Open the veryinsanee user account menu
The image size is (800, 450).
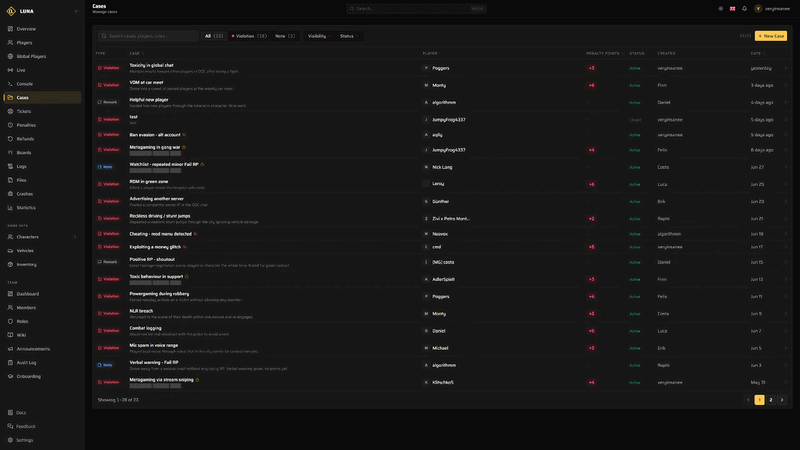tap(772, 9)
